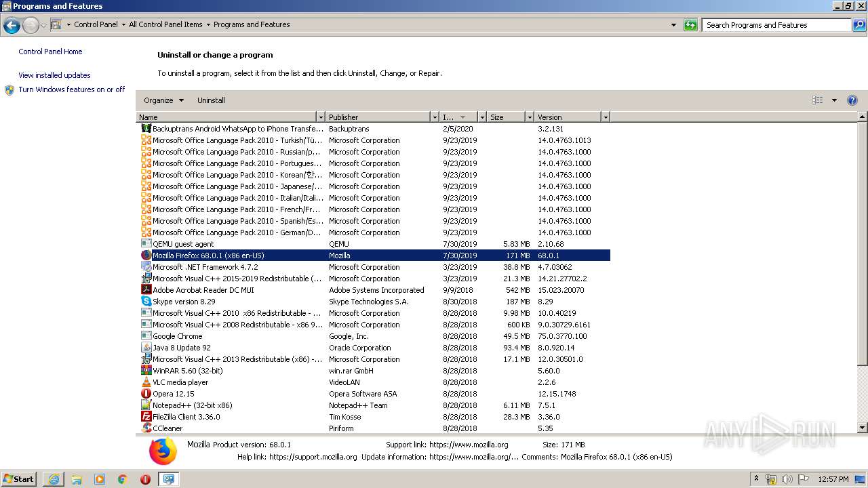The height and width of the screenshot is (488, 868).
Task: Select Microsoft Office Language Pack 2010 - Turkish row
Action: pos(373,140)
